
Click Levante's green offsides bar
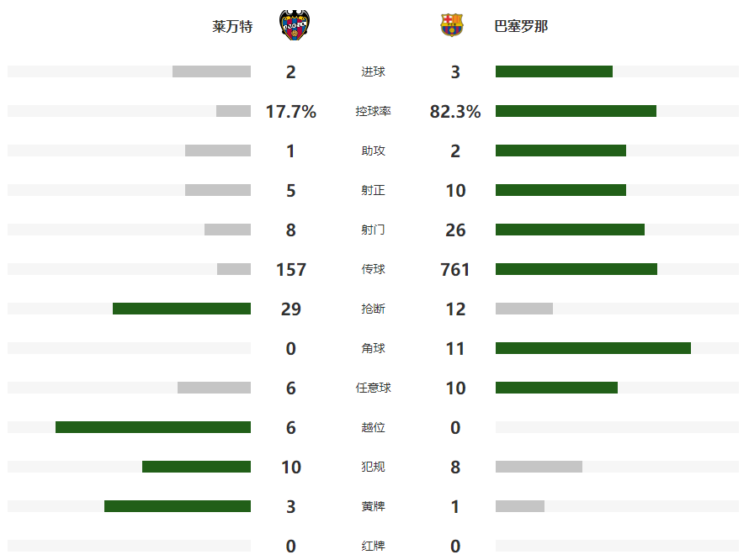click(153, 427)
